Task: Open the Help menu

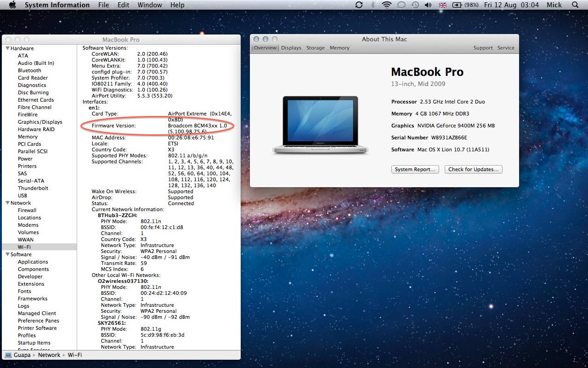Action: [177, 5]
